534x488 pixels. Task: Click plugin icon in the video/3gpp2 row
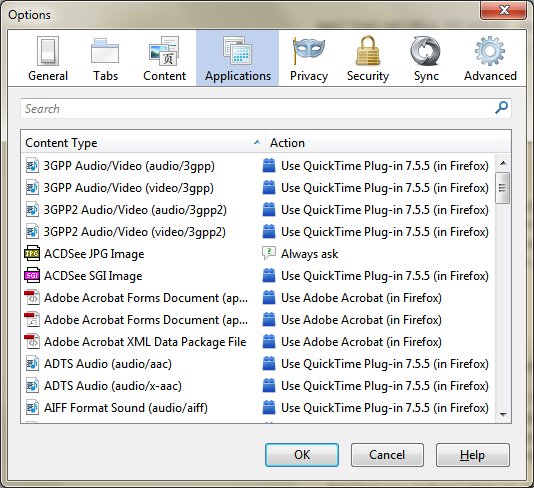click(x=269, y=232)
